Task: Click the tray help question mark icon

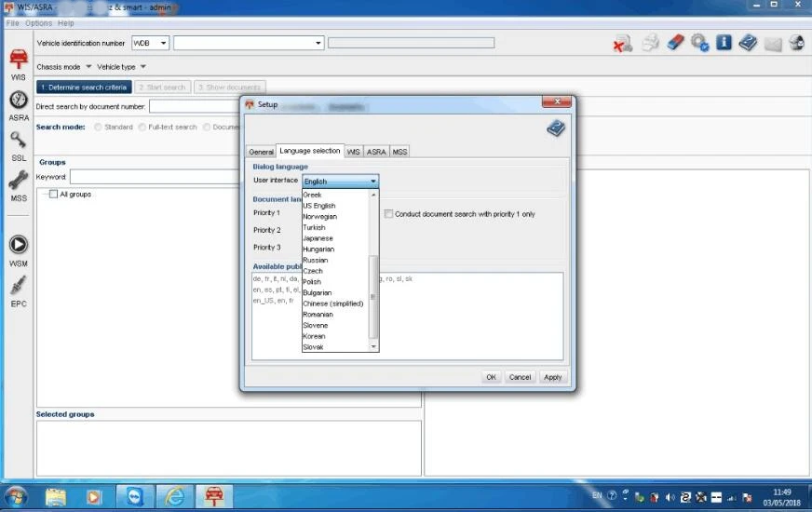Action: pyautogui.click(x=612, y=495)
